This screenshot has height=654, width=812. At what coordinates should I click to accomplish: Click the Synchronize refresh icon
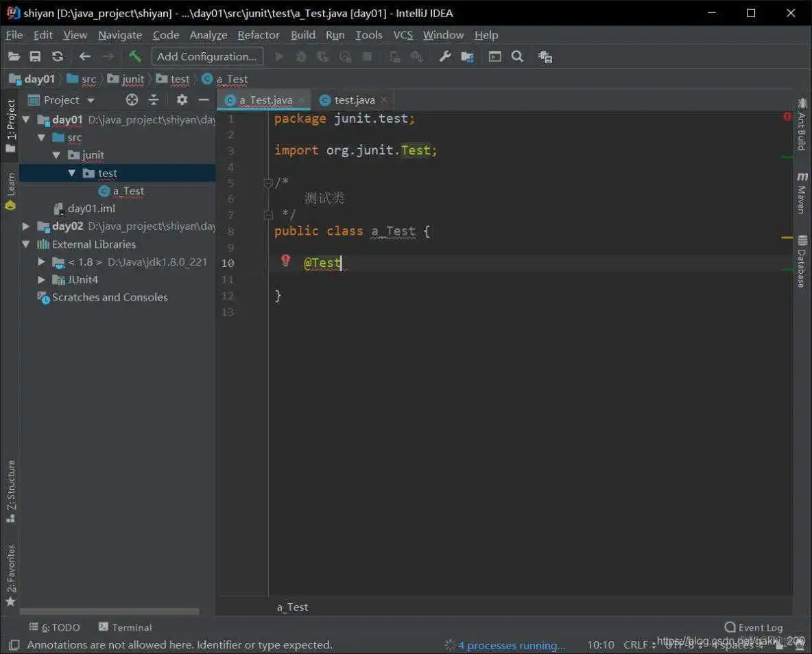pyautogui.click(x=57, y=56)
